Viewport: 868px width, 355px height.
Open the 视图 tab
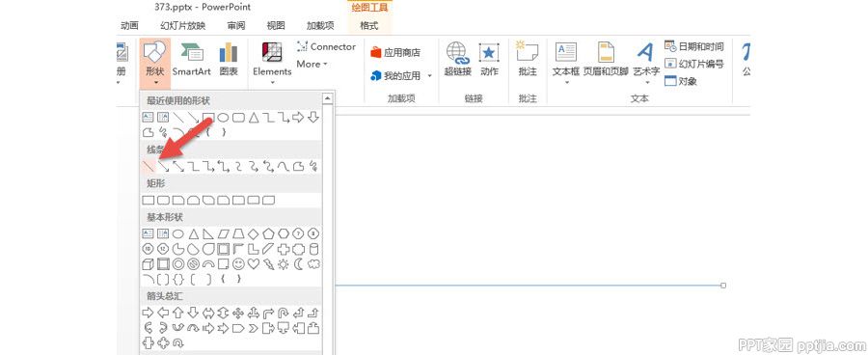(x=276, y=25)
